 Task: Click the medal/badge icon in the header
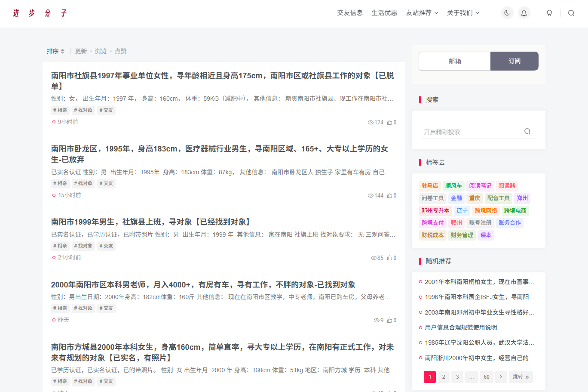tap(549, 12)
